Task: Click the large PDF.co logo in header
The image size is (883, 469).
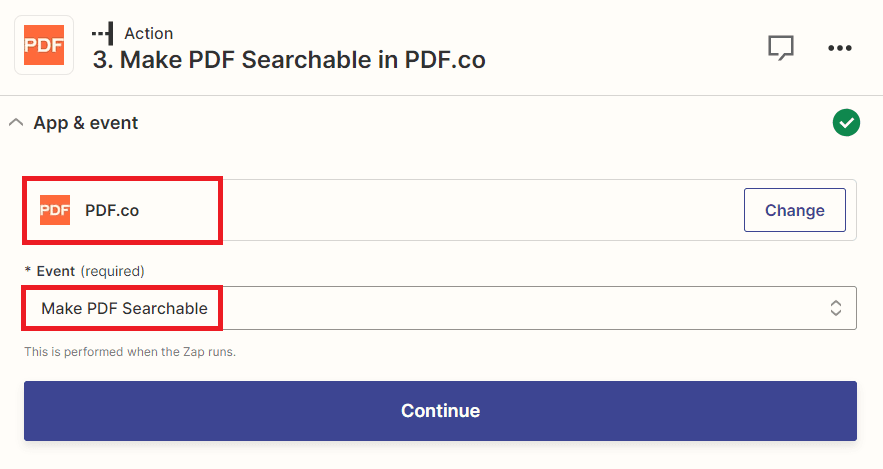Action: pos(44,45)
